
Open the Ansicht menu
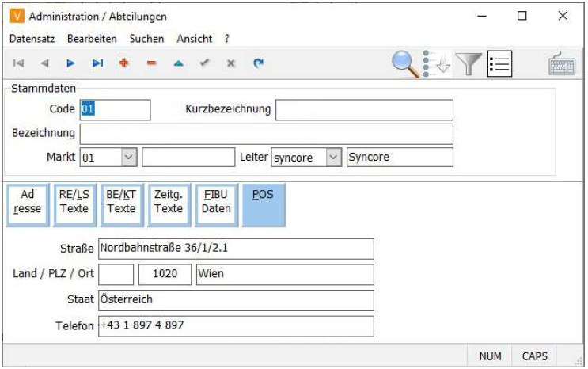[194, 39]
